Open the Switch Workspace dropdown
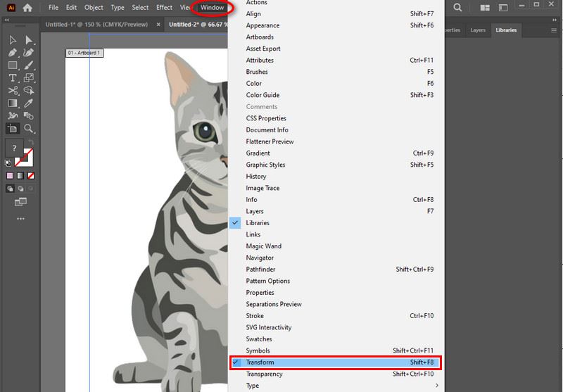This screenshot has height=392, width=563. point(503,8)
